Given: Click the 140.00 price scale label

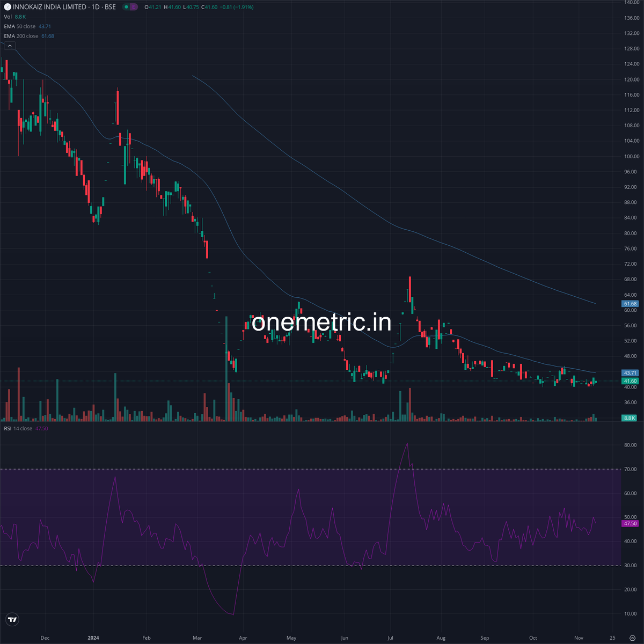Looking at the screenshot, I should coord(632,3).
